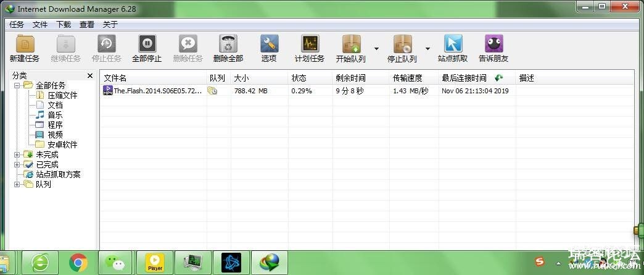
Task: Select 视频 category
Action: 55,135
